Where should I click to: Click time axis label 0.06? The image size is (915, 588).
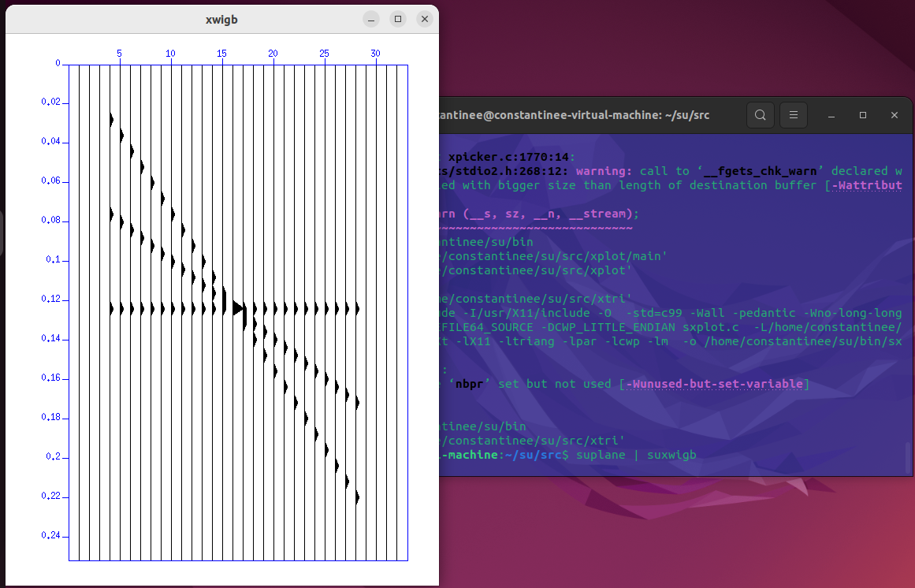pyautogui.click(x=50, y=180)
